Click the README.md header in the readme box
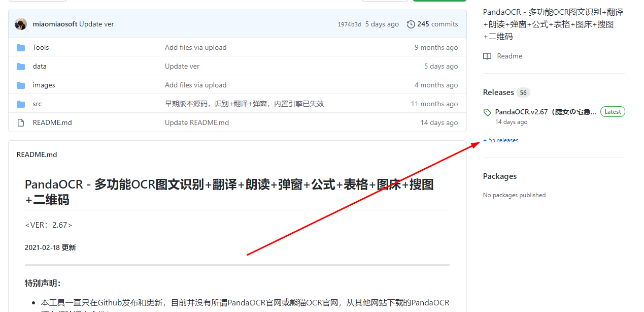Viewport: 644px width, 312px height. pos(37,154)
